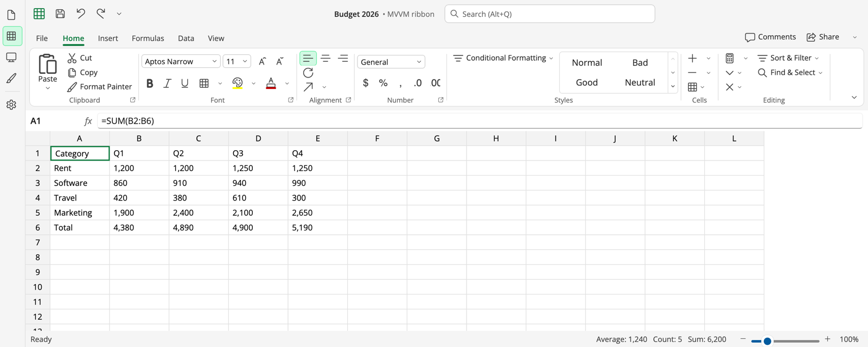Open the font size 11 dropdown

point(237,61)
